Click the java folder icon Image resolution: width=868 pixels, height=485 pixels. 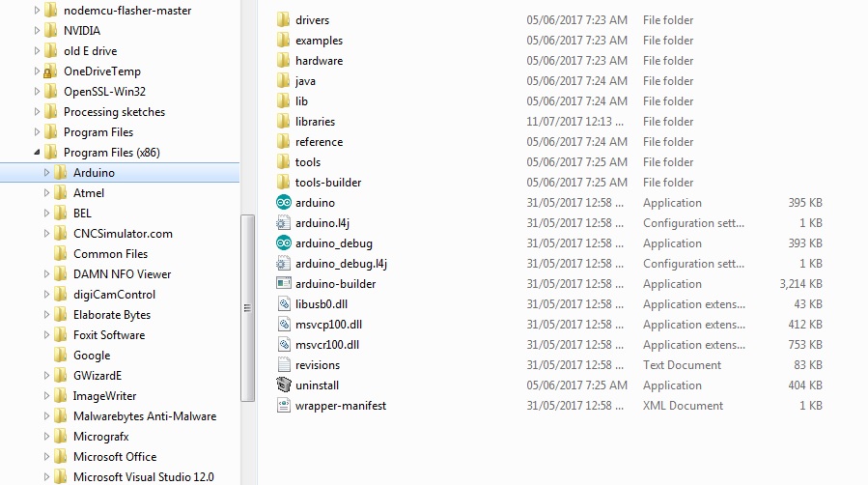tap(283, 81)
